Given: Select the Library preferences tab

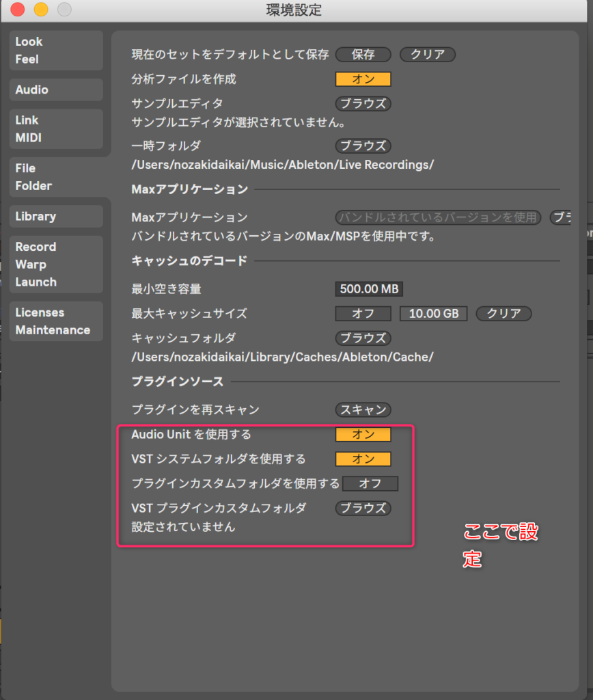Looking at the screenshot, I should click(56, 216).
